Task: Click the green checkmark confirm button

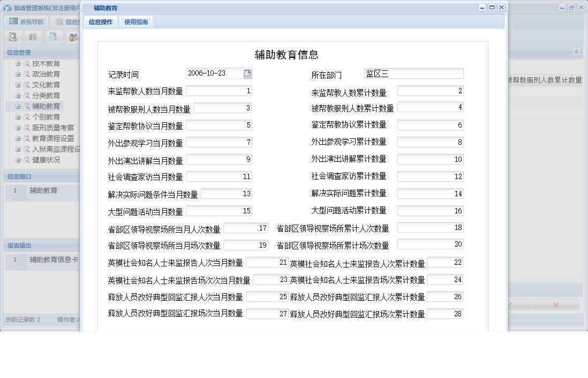Action: pyautogui.click(x=509, y=304)
